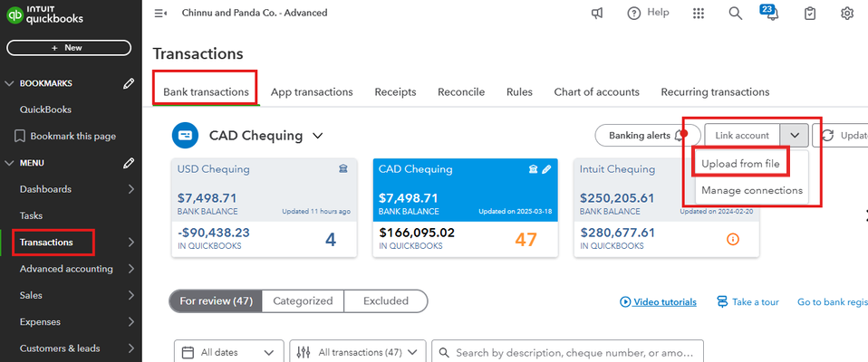Screen dimensions: 868x362
Task: Open notifications bell with 23 badge
Action: [x=770, y=14]
